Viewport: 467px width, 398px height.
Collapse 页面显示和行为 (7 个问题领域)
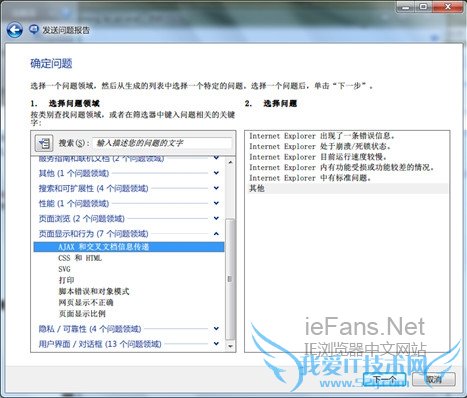(129, 234)
